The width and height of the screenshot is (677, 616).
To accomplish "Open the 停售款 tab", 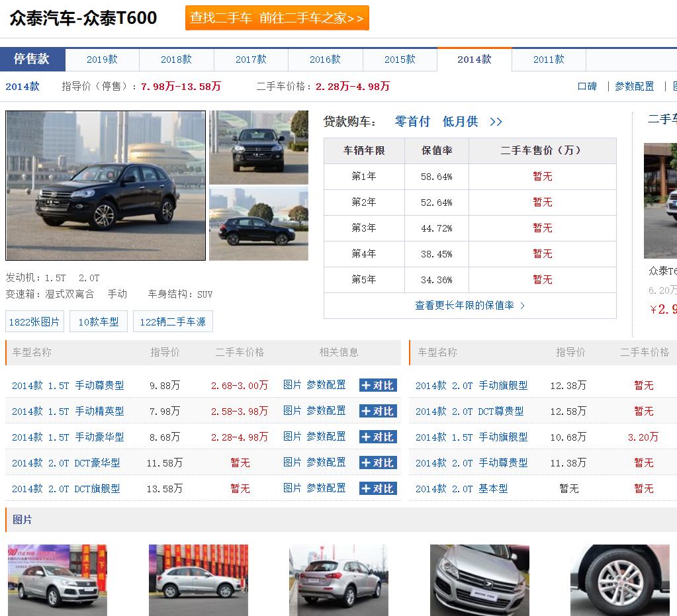I will click(33, 60).
